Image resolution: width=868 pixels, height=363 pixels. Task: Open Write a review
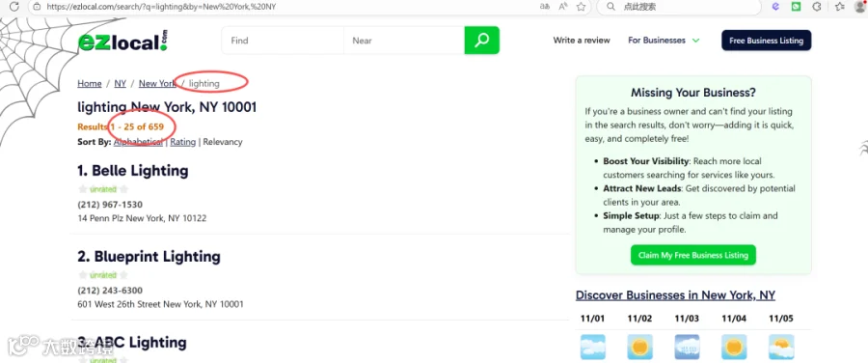(582, 41)
